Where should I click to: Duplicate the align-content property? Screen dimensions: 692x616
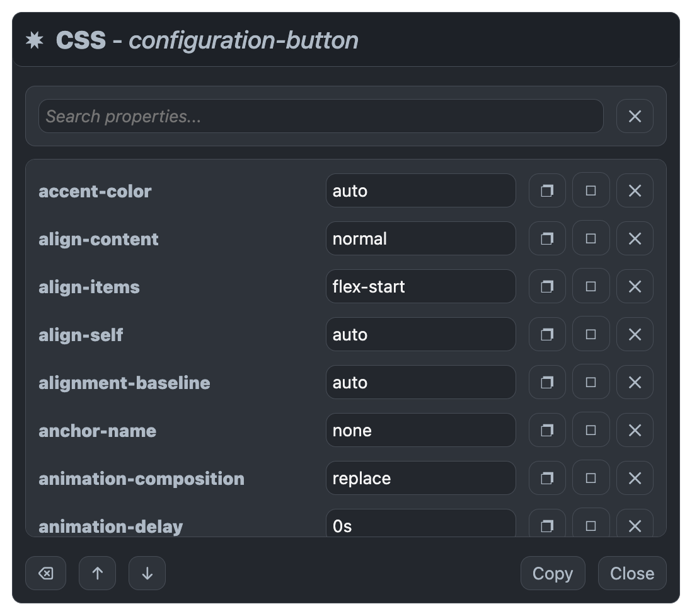coord(547,238)
